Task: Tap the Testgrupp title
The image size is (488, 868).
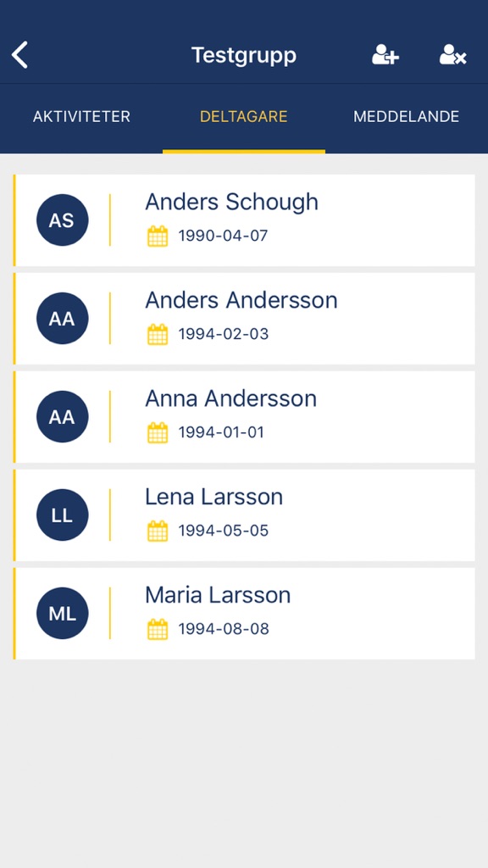Action: tap(244, 55)
